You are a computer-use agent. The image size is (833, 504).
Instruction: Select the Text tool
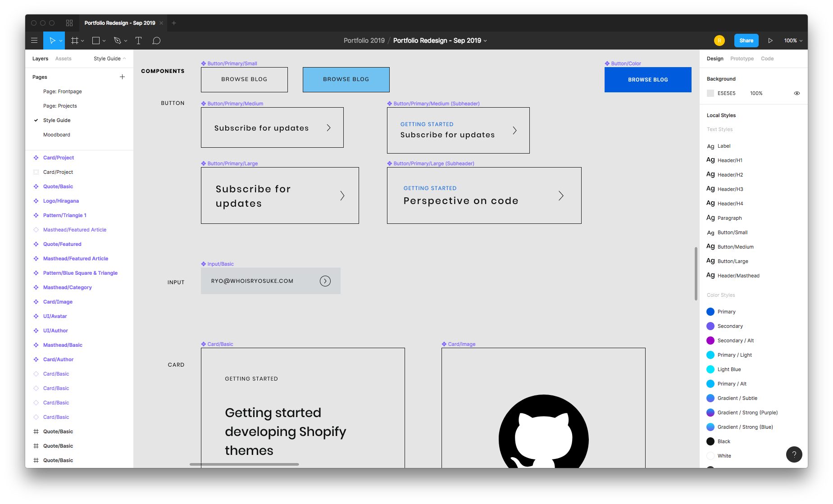[x=138, y=41]
